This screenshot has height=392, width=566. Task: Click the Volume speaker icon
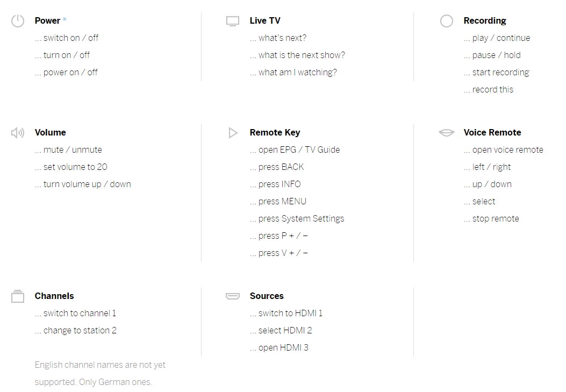point(18,133)
